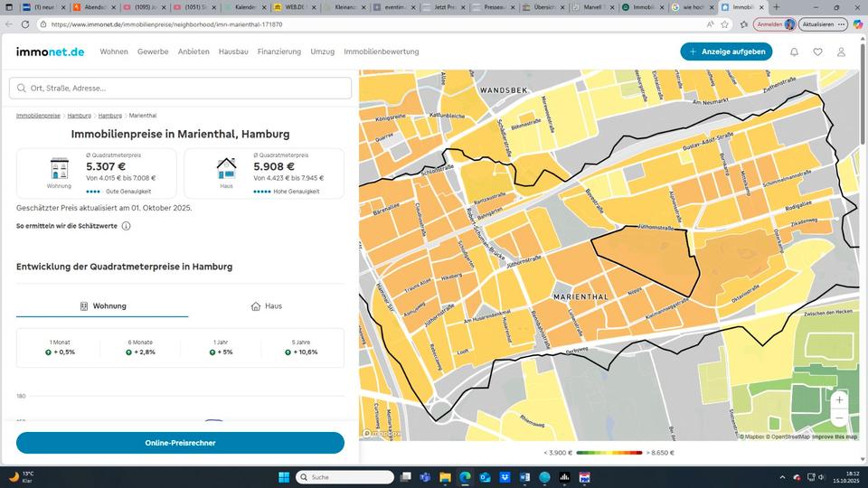
Task: Open the user profile icon
Action: pos(841,52)
